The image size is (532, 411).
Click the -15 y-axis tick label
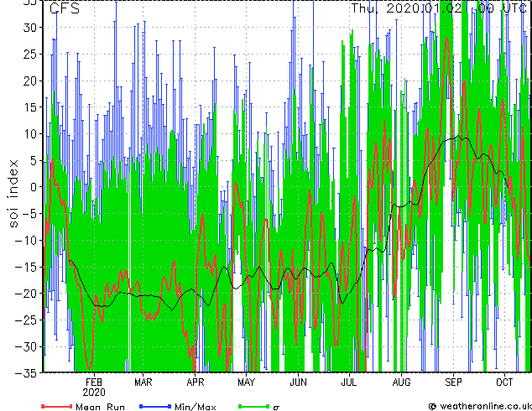coord(27,267)
